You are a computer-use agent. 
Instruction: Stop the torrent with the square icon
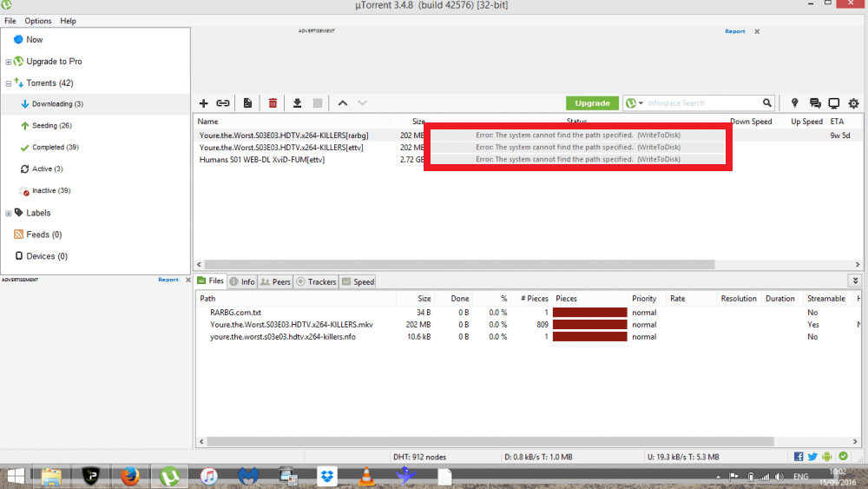318,103
